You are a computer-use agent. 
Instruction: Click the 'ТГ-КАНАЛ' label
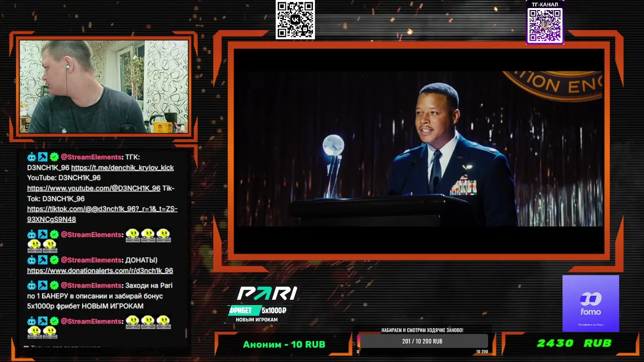click(545, 4)
